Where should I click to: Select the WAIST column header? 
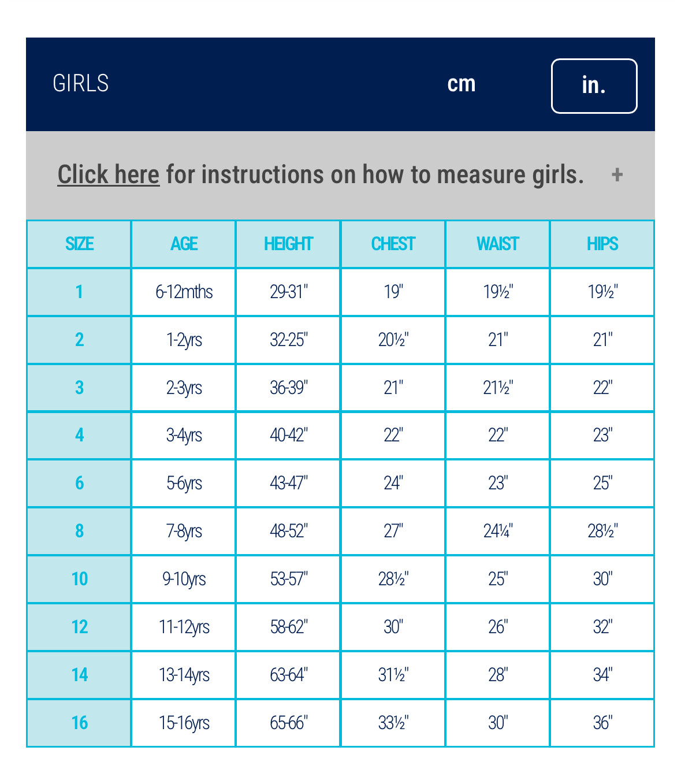point(497,244)
